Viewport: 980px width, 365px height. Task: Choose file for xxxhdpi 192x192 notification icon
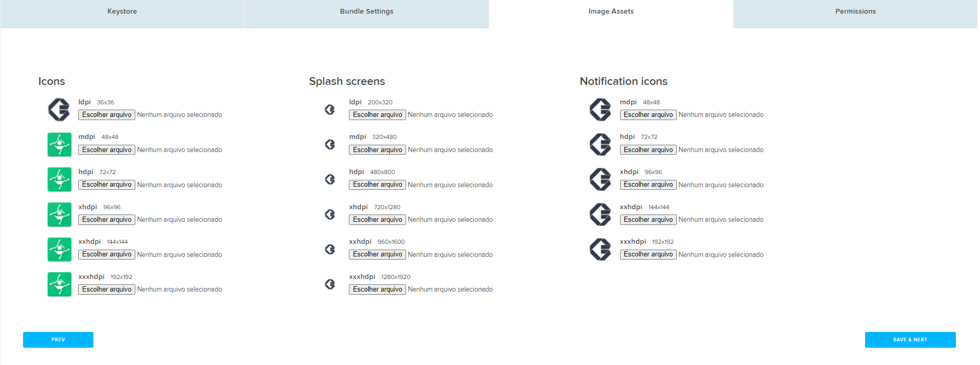point(648,254)
